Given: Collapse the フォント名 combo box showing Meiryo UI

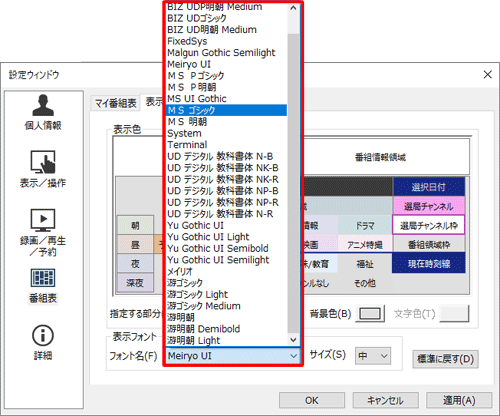Looking at the screenshot, I should coord(233,356).
